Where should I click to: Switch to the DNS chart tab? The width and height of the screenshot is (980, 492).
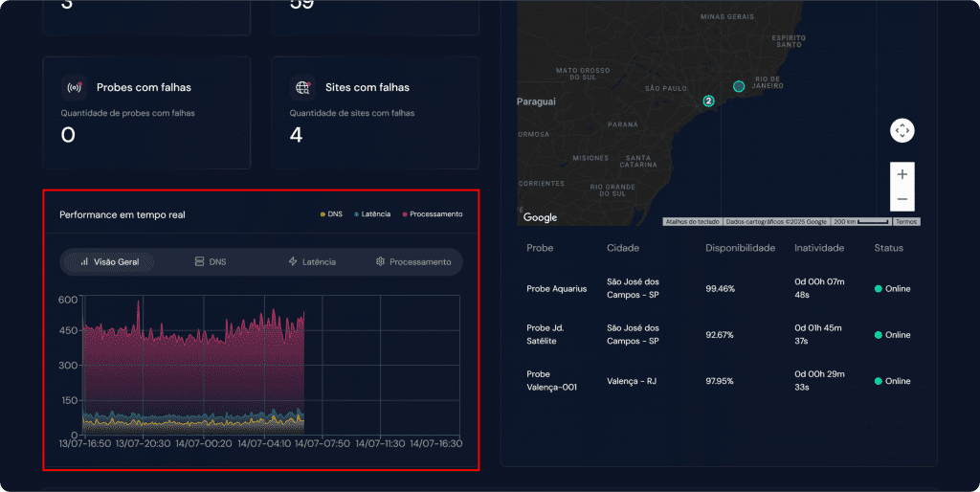pos(210,262)
